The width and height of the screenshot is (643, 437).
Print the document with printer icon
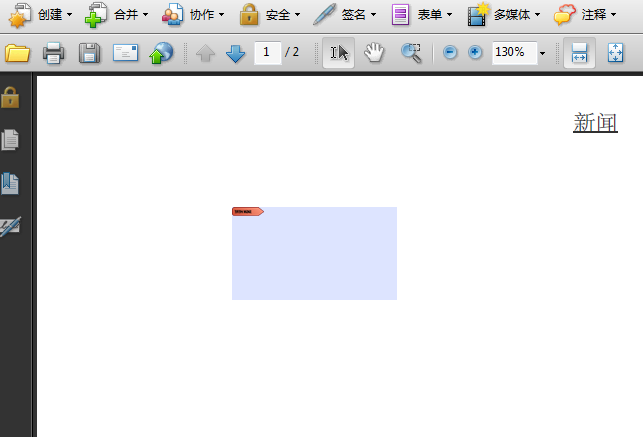coord(53,53)
